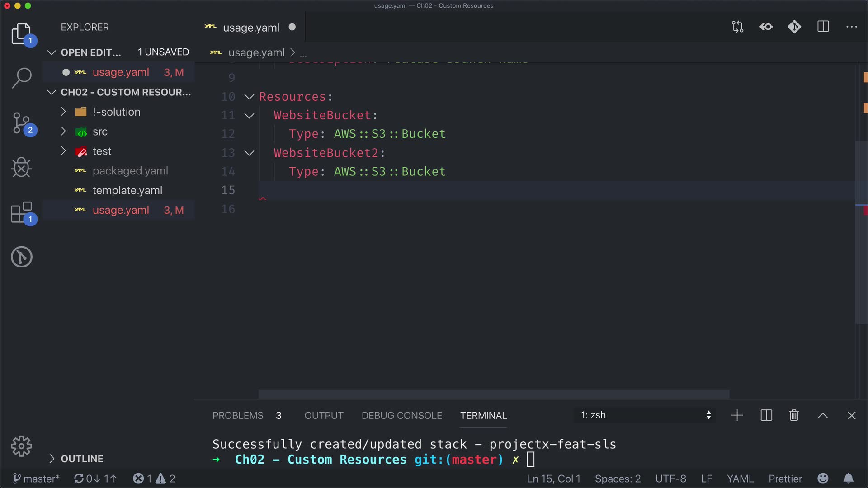Click the YAML language mode in status bar

(740, 479)
